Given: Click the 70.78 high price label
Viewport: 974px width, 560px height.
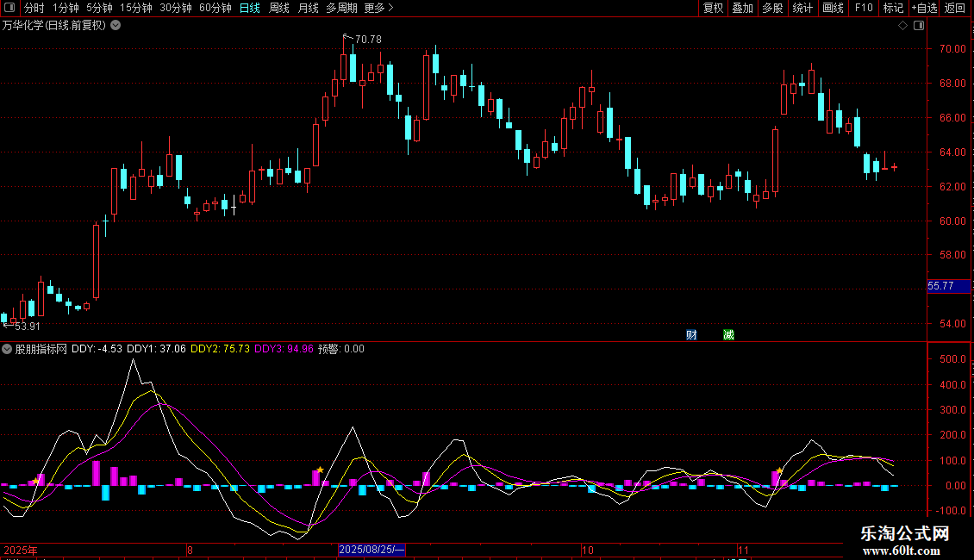Looking at the screenshot, I should point(367,40).
